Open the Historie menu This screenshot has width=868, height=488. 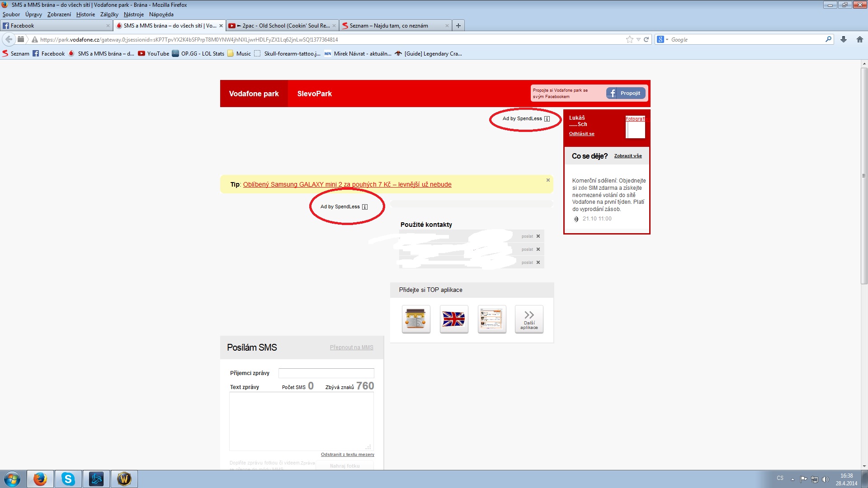(85, 14)
